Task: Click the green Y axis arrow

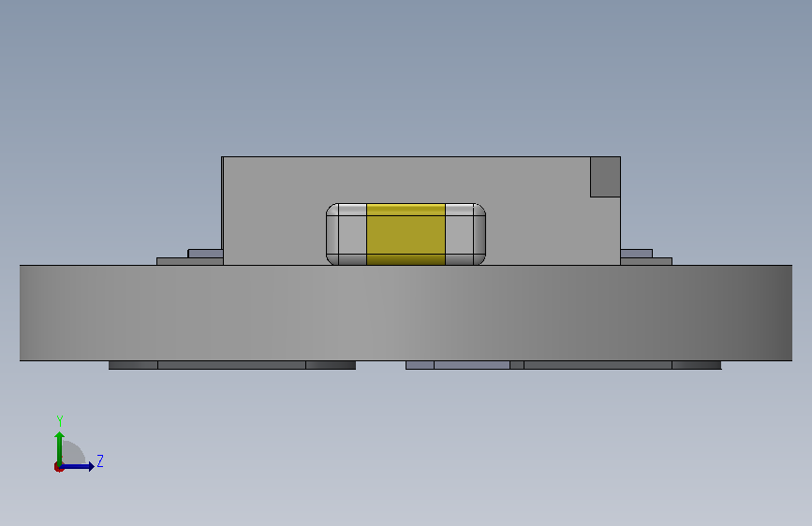Action: 60,448
